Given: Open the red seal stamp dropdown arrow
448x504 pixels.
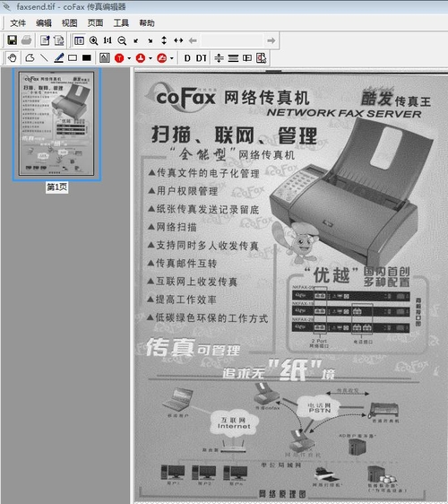Looking at the screenshot, I should 151,58.
